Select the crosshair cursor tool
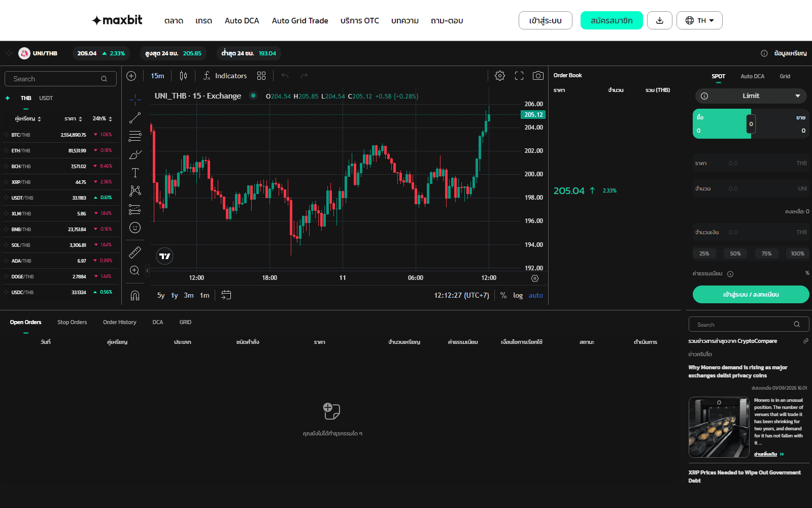This screenshot has width=812, height=508. [135, 99]
